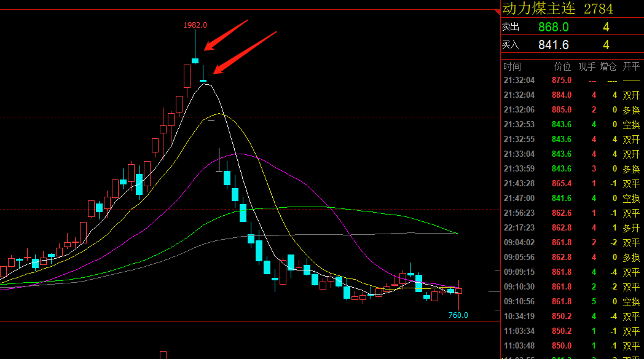Click the 09:10:30 timestamp
This screenshot has width=644, height=359.
click(519, 287)
